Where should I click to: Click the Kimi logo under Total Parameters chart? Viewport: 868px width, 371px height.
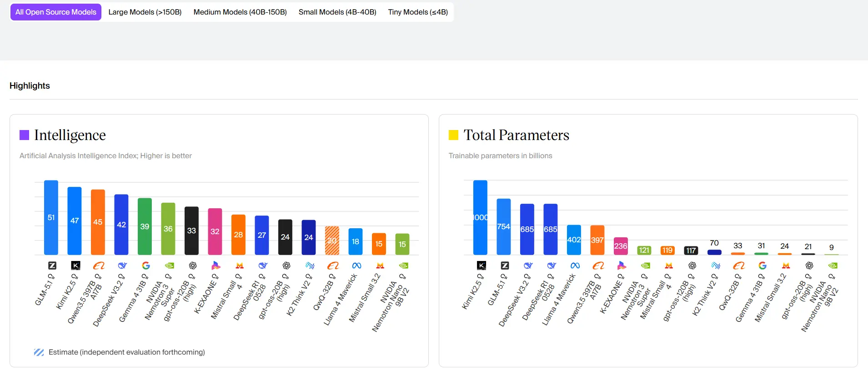tap(482, 266)
